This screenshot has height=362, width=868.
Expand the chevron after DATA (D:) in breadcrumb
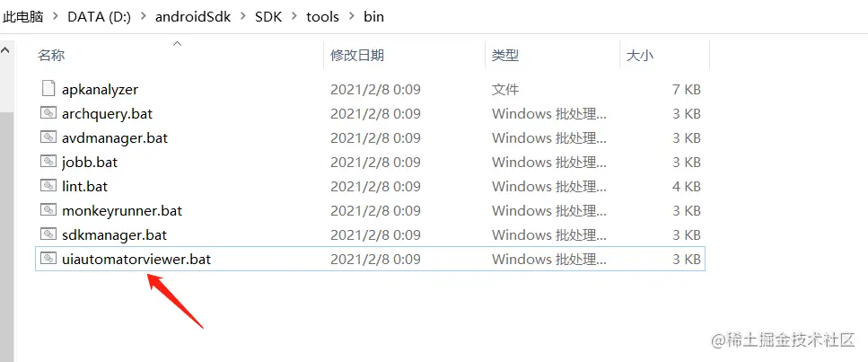(x=144, y=17)
